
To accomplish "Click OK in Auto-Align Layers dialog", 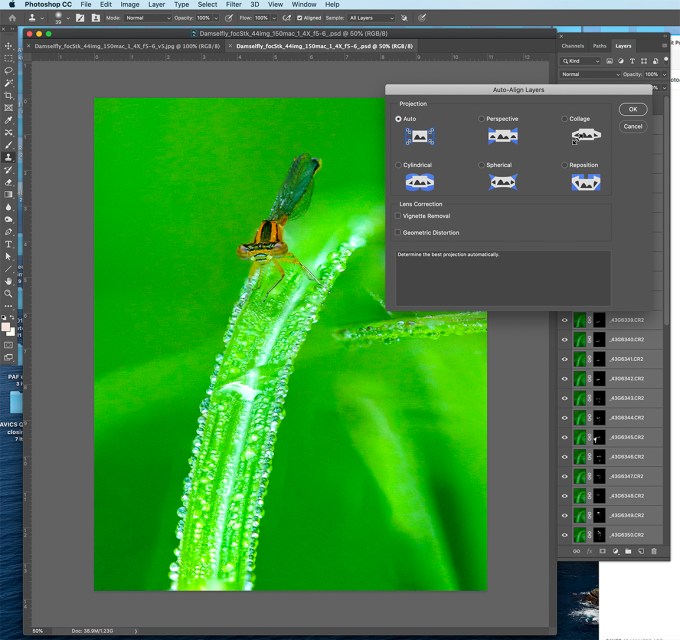I will pos(632,109).
